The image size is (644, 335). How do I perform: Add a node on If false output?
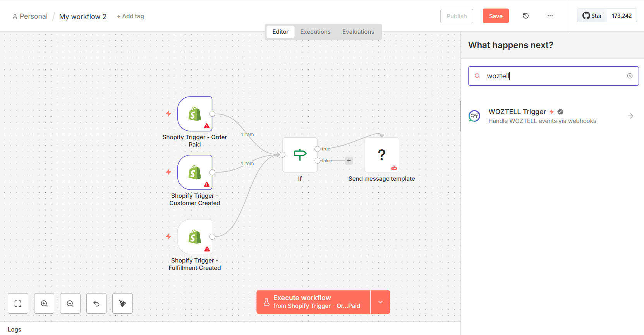[349, 161]
